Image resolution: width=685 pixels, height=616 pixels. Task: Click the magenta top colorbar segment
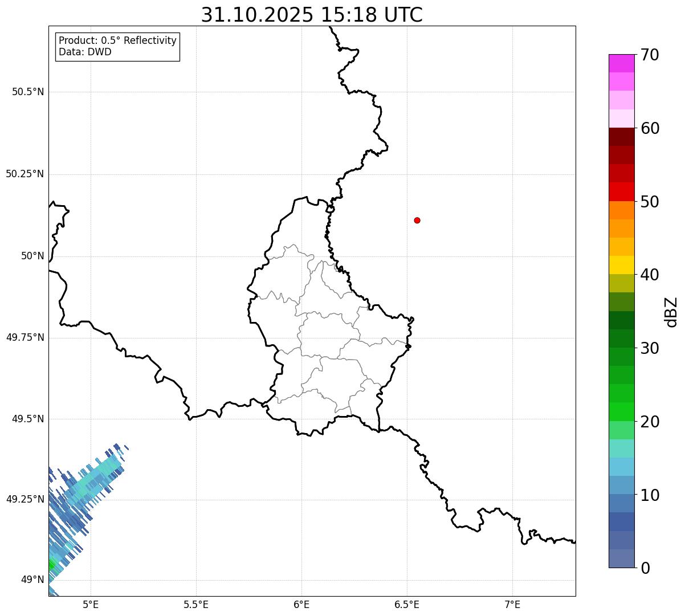click(621, 63)
